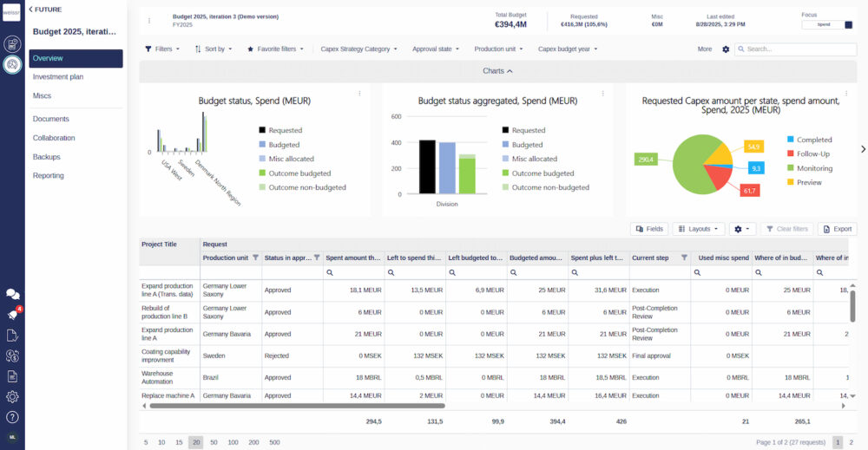Open the chat messages icon in sidebar
The image size is (868, 450).
[x=12, y=295]
